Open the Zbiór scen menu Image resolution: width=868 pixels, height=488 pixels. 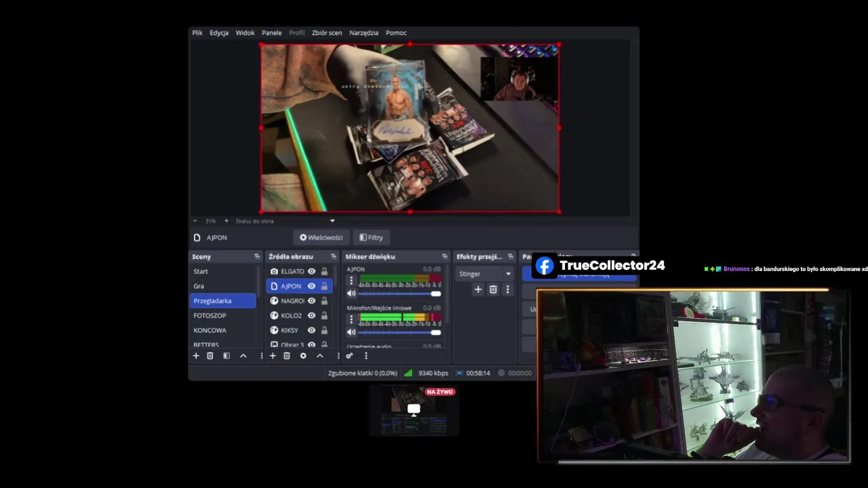tap(327, 33)
